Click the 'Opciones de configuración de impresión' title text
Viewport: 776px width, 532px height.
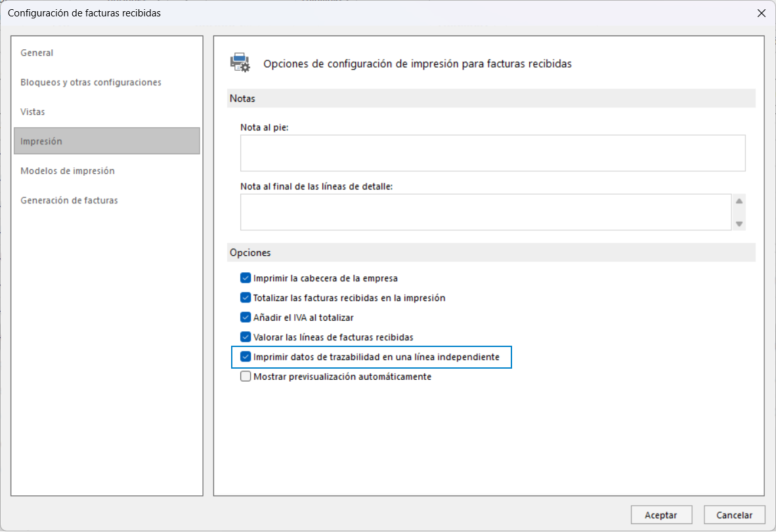[x=417, y=64]
